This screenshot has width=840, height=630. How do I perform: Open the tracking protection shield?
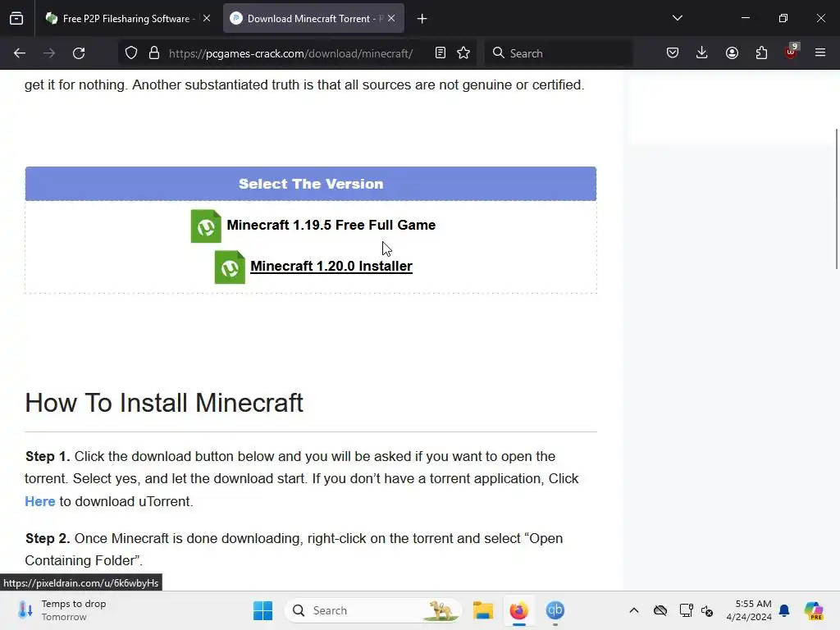[x=131, y=53]
